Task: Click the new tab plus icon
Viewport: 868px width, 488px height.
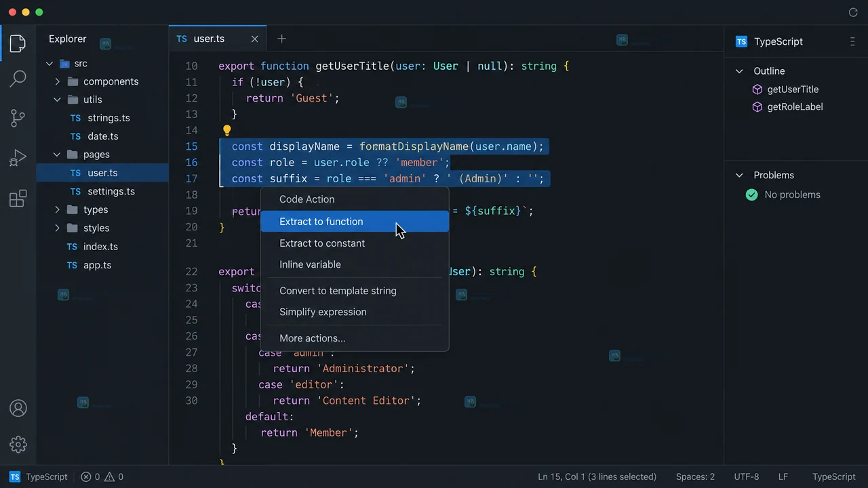Action: 281,39
